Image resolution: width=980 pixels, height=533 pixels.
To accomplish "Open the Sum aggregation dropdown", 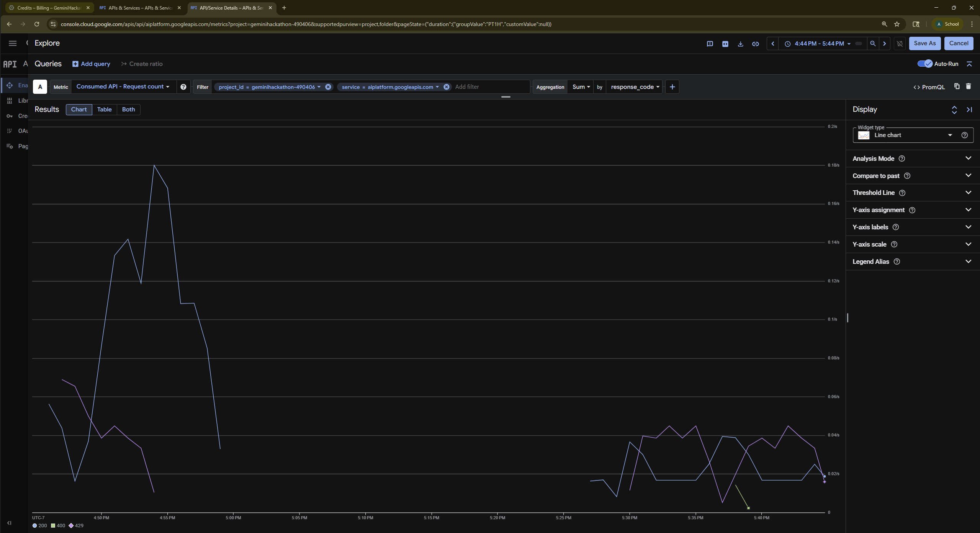I will (581, 87).
